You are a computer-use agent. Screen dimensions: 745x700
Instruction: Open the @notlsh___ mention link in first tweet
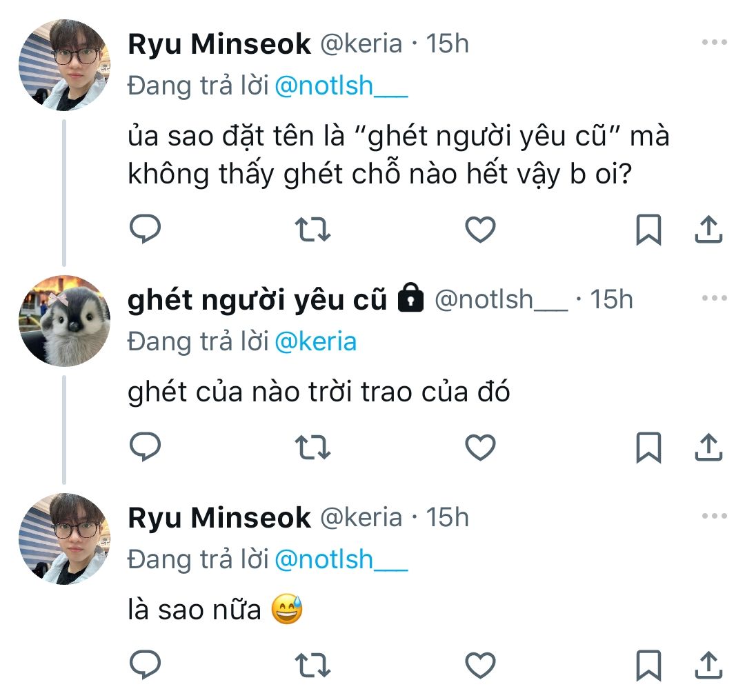(x=341, y=86)
